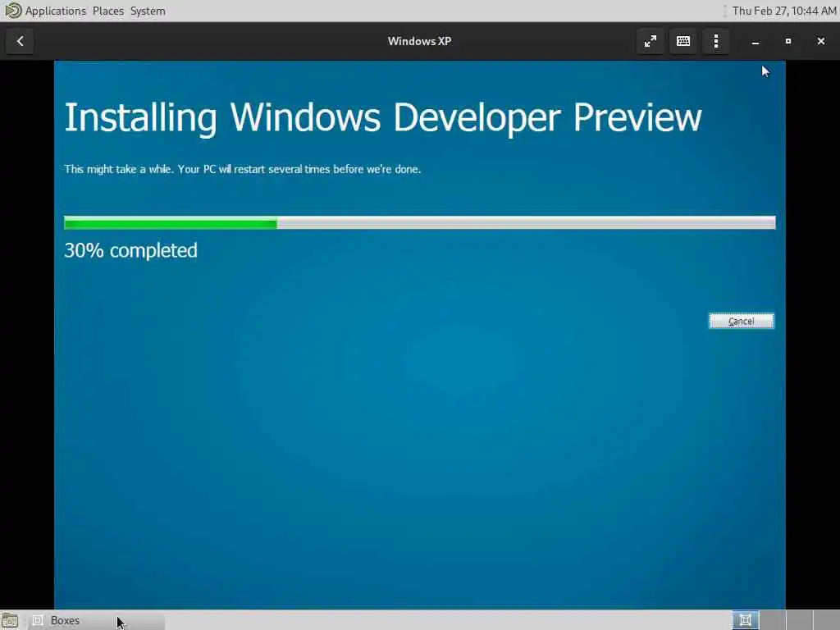Open the clock showing Thu Feb 27
The height and width of the screenshot is (630, 840).
click(x=784, y=11)
